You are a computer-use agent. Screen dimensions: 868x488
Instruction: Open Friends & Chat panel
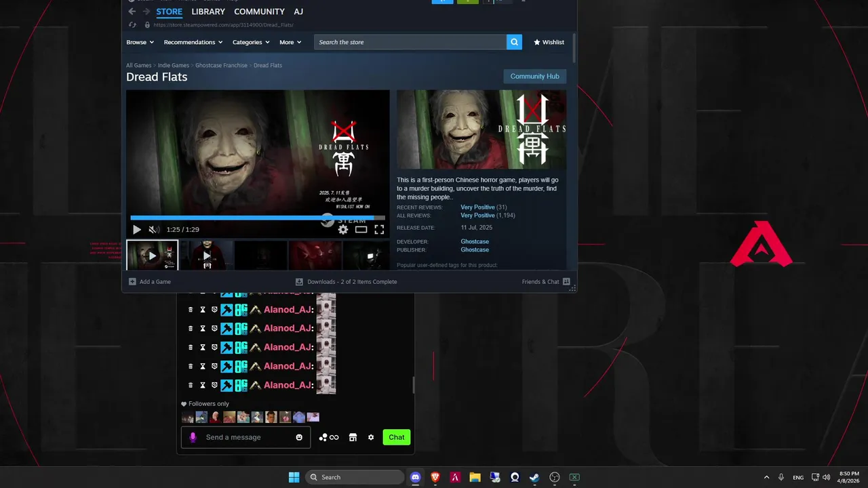546,282
